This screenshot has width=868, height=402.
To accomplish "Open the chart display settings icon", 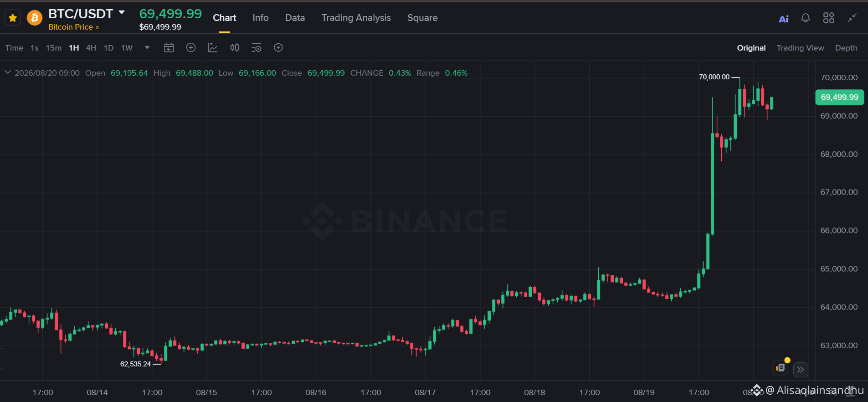I will (257, 47).
